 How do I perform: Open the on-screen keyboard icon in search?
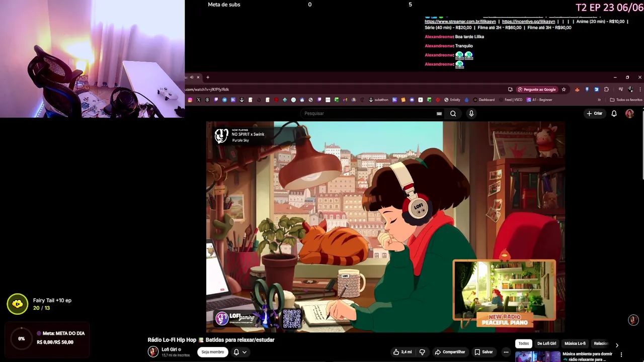439,114
